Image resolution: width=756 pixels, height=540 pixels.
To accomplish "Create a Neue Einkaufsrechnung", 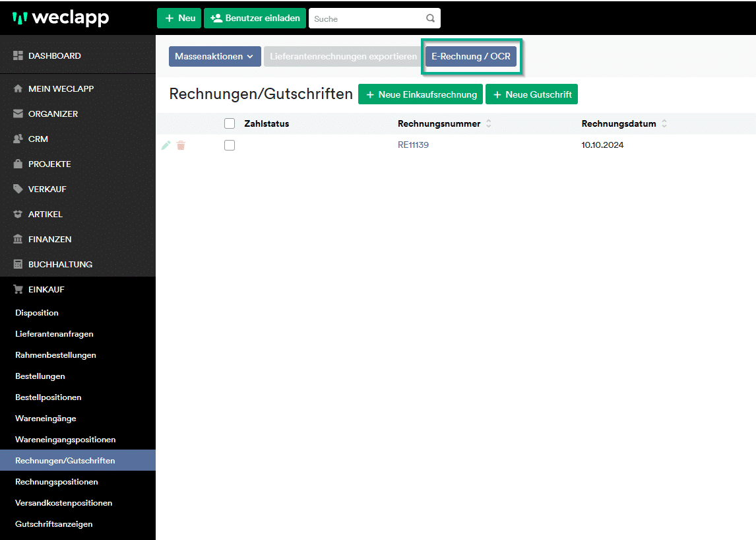I will pyautogui.click(x=420, y=94).
